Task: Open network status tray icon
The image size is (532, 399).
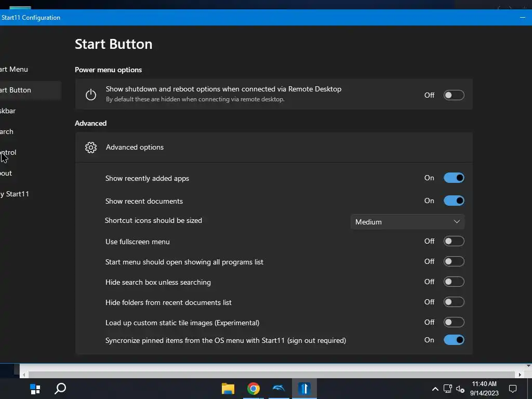Action: (447, 389)
